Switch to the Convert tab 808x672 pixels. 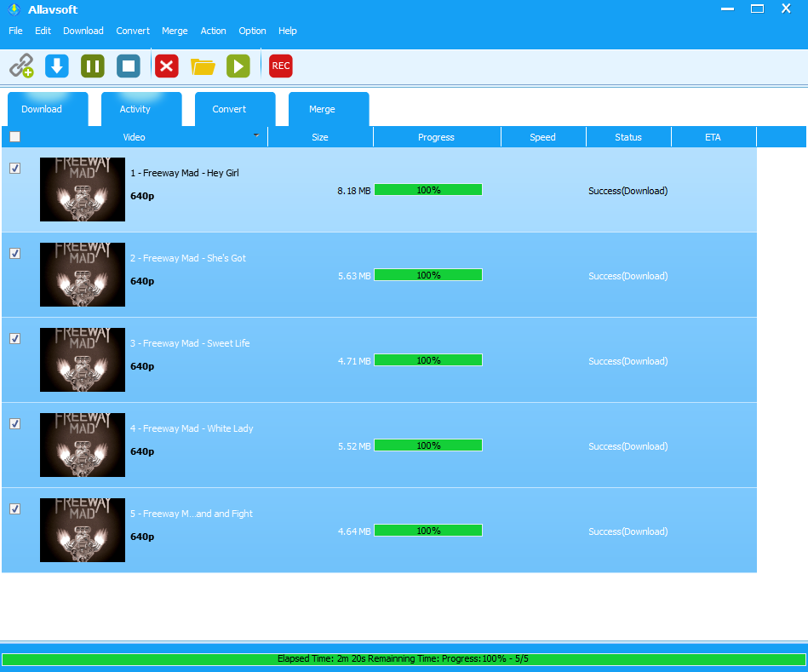pyautogui.click(x=235, y=109)
